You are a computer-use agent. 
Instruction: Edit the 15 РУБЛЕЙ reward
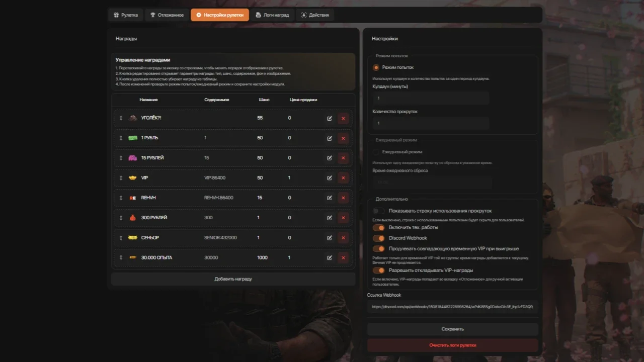[x=330, y=158]
